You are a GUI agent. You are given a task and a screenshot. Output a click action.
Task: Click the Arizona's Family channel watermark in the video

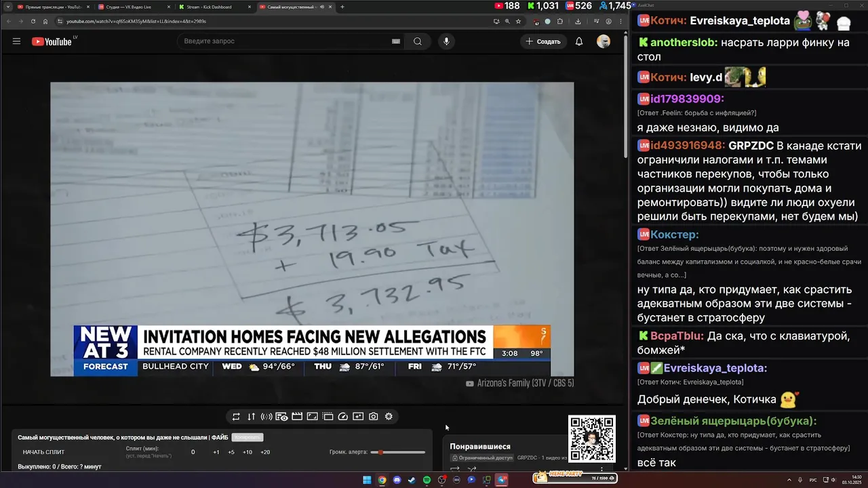[x=520, y=384]
